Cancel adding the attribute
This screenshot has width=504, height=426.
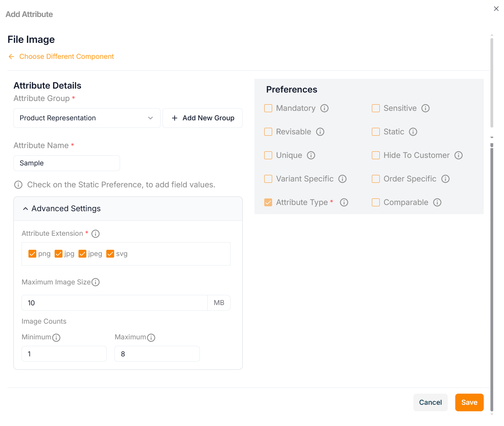(430, 402)
